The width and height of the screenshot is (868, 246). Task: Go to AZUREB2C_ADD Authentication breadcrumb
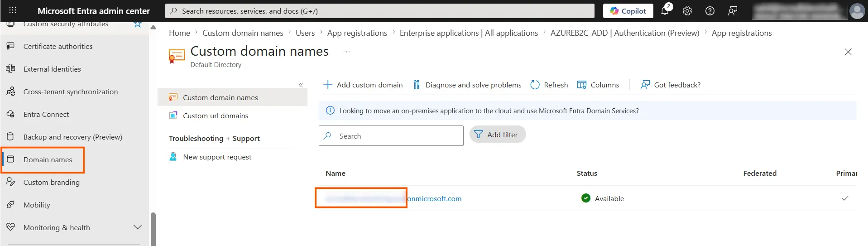[625, 33]
